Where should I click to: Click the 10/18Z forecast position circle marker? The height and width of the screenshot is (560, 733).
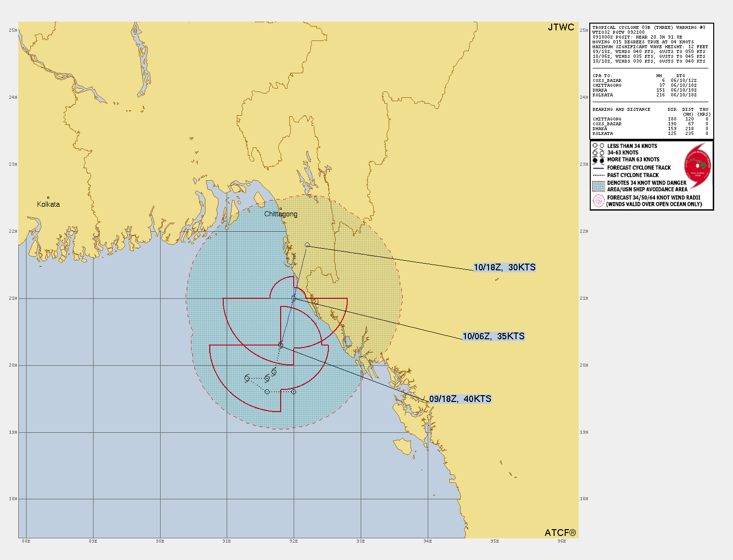[x=307, y=245]
